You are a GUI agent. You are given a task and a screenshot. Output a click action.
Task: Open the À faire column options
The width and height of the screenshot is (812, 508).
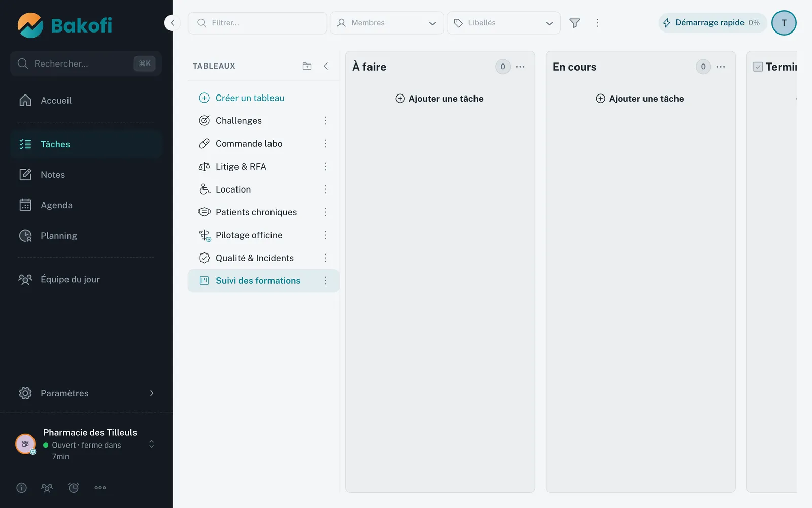[x=520, y=67]
